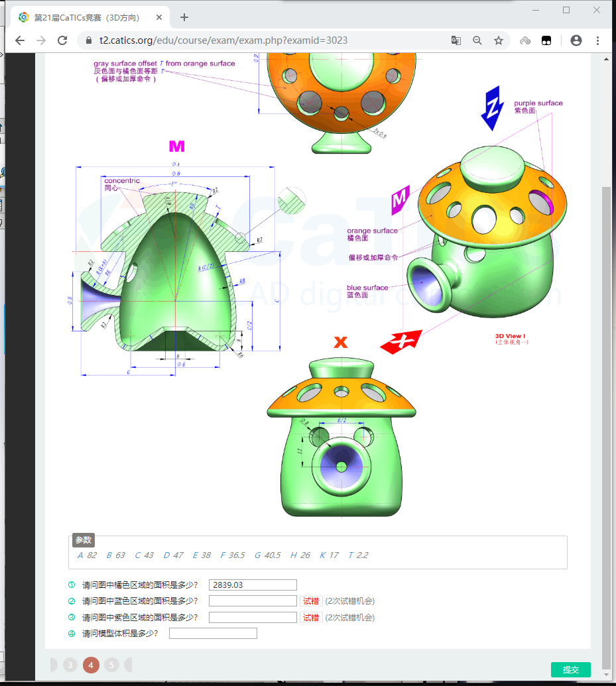Submit the exam with 提交 button
This screenshot has height=686, width=616.
point(570,669)
